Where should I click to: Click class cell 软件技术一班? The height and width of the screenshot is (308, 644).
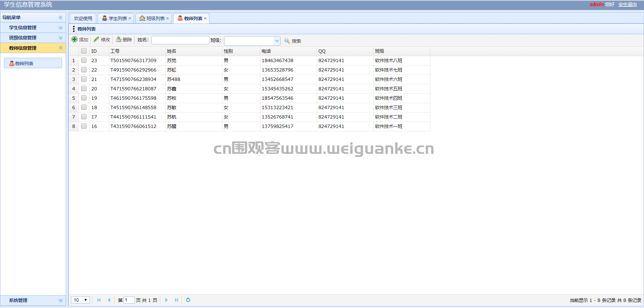pos(389,126)
